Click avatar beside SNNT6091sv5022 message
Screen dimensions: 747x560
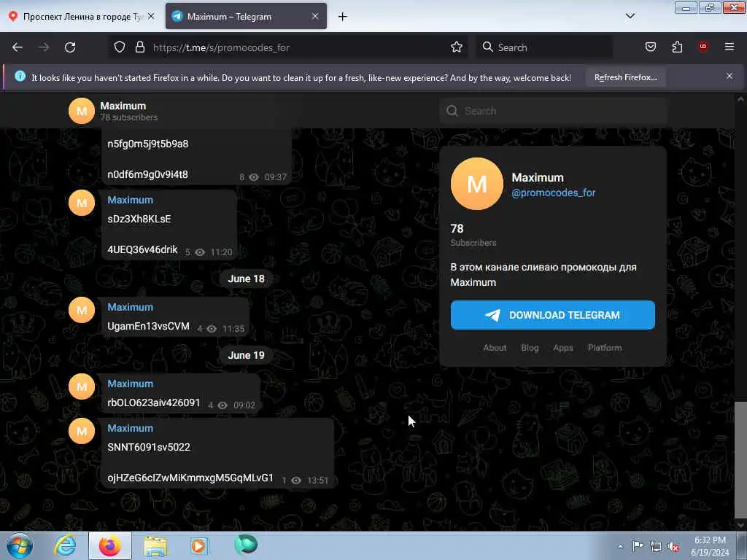(82, 431)
